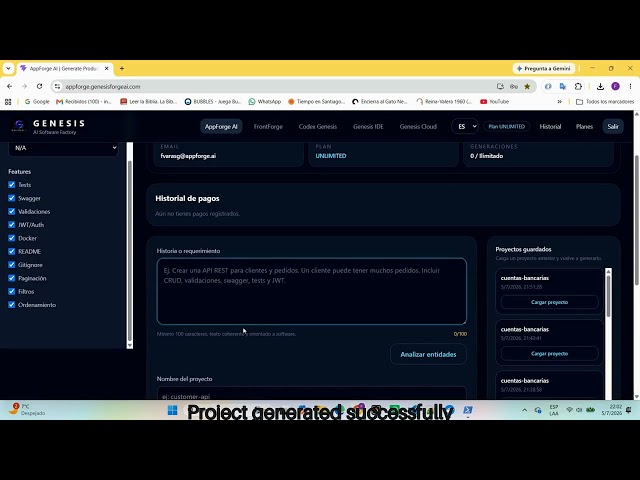Open the new tab plus button
The width and height of the screenshot is (640, 480).
click(122, 69)
